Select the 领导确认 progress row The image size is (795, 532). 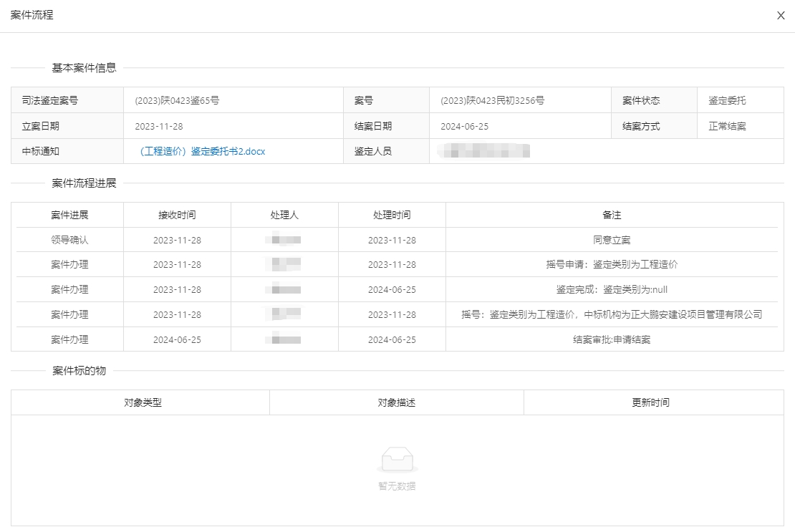[x=69, y=240]
